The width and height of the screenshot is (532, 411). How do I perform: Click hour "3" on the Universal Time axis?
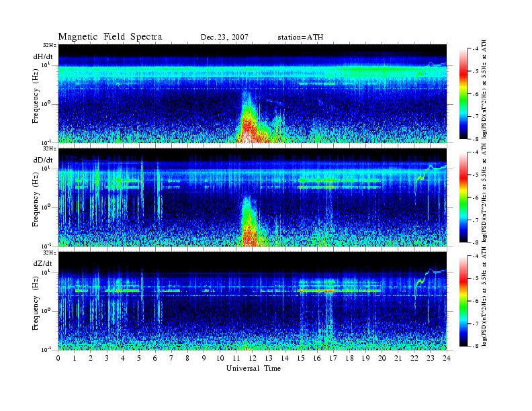tap(107, 358)
